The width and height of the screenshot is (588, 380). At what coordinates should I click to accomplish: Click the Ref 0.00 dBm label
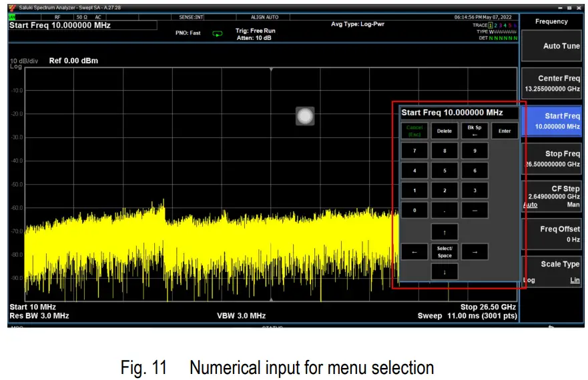click(73, 61)
